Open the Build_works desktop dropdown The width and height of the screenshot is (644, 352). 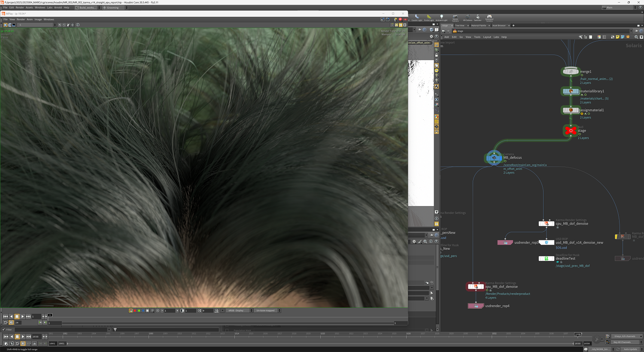[x=88, y=8]
